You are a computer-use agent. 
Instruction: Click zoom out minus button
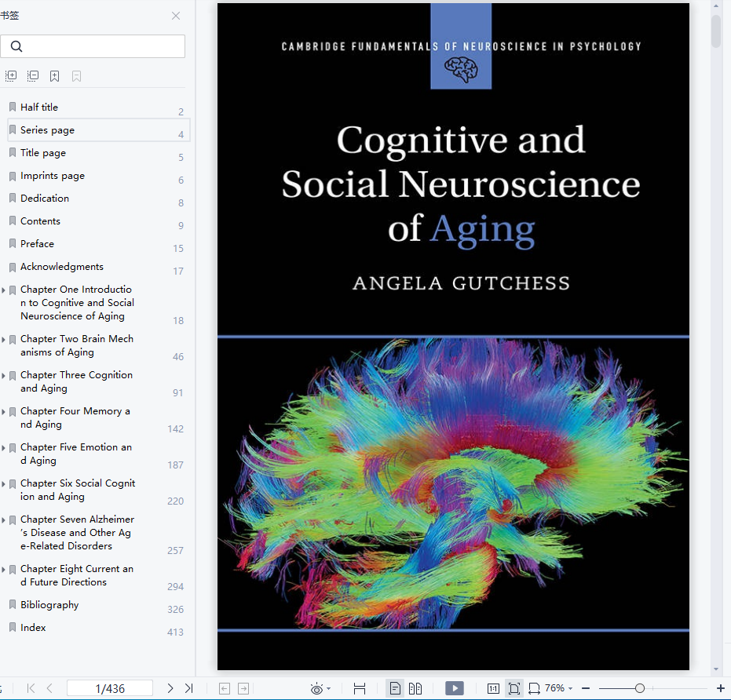point(586,688)
